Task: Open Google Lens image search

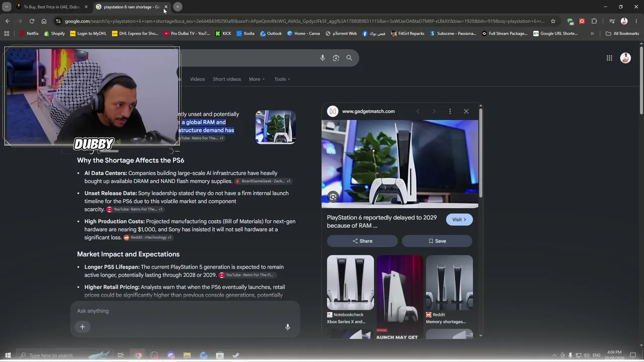Action: pos(336,58)
